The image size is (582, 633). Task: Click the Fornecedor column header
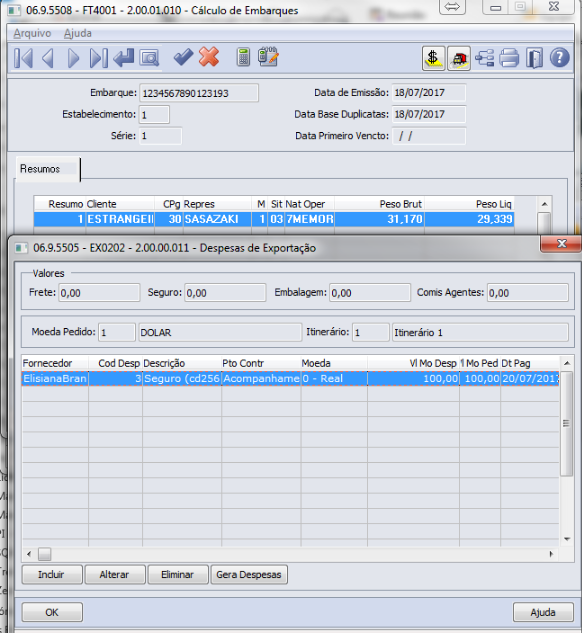coord(55,363)
